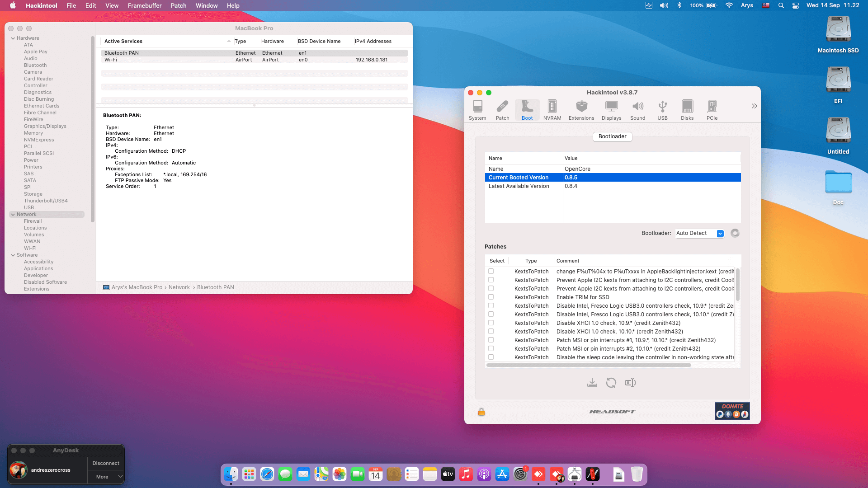Select the Patch icon in Hackintool toolbar
Screen dimensions: 868x488
click(x=502, y=110)
